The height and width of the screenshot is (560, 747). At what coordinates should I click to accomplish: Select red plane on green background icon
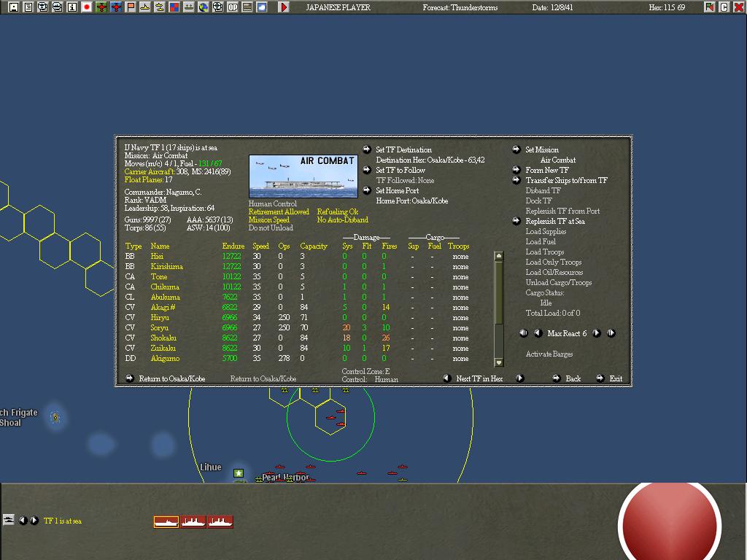pyautogui.click(x=101, y=7)
